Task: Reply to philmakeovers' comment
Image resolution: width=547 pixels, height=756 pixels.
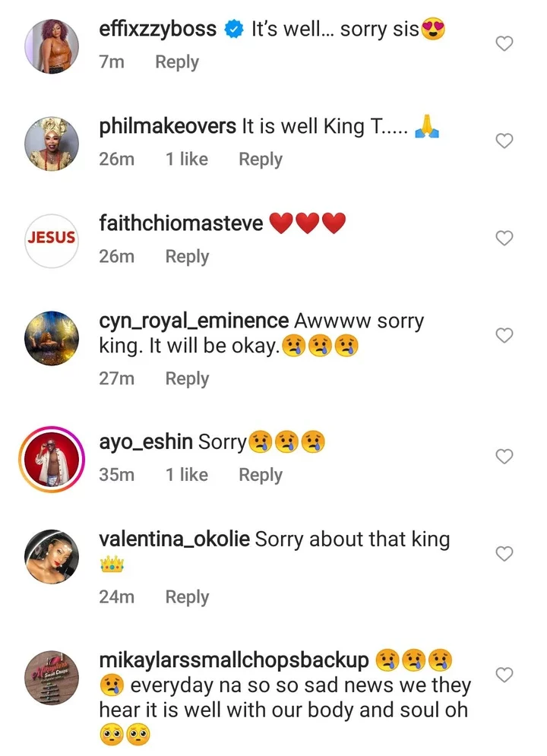Action: click(261, 160)
